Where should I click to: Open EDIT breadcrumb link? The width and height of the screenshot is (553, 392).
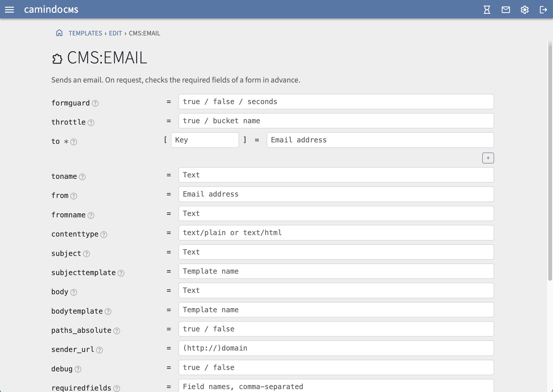[115, 33]
